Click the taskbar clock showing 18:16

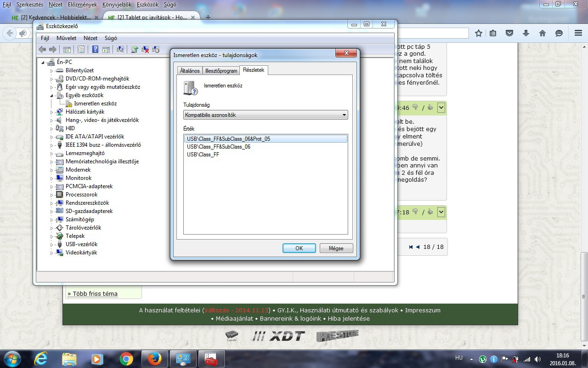point(562,359)
